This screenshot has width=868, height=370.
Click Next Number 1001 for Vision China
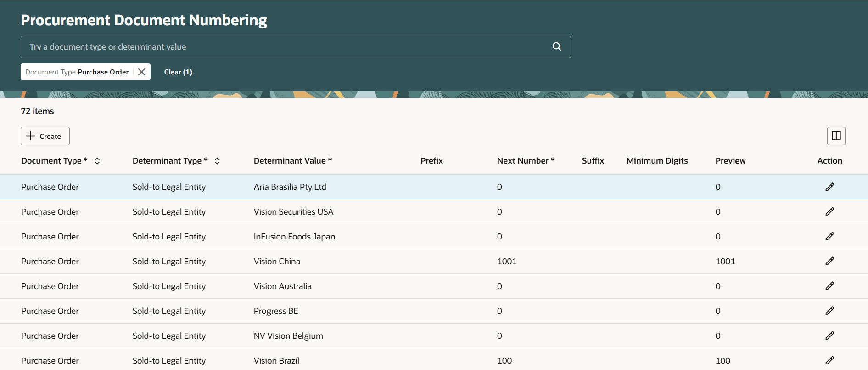point(507,262)
